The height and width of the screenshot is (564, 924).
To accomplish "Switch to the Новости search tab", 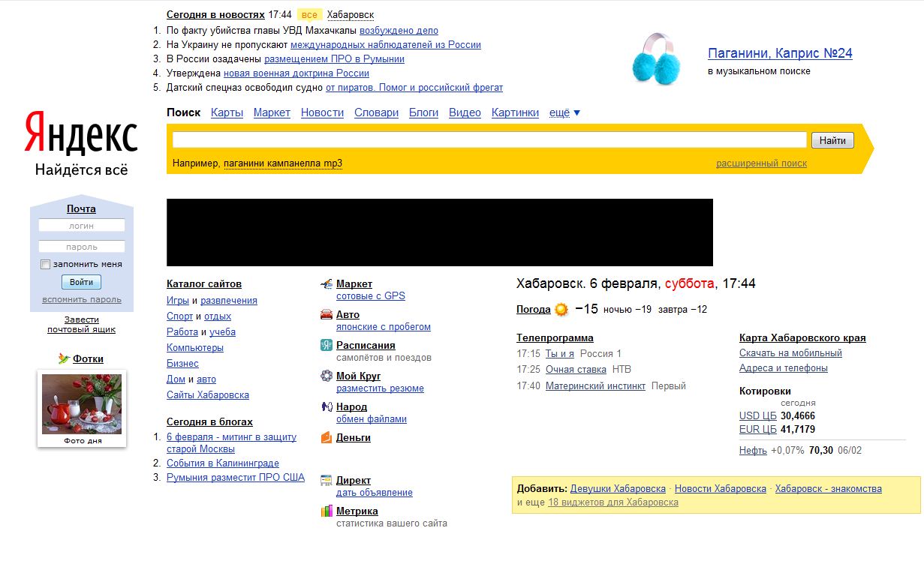I will click(322, 112).
